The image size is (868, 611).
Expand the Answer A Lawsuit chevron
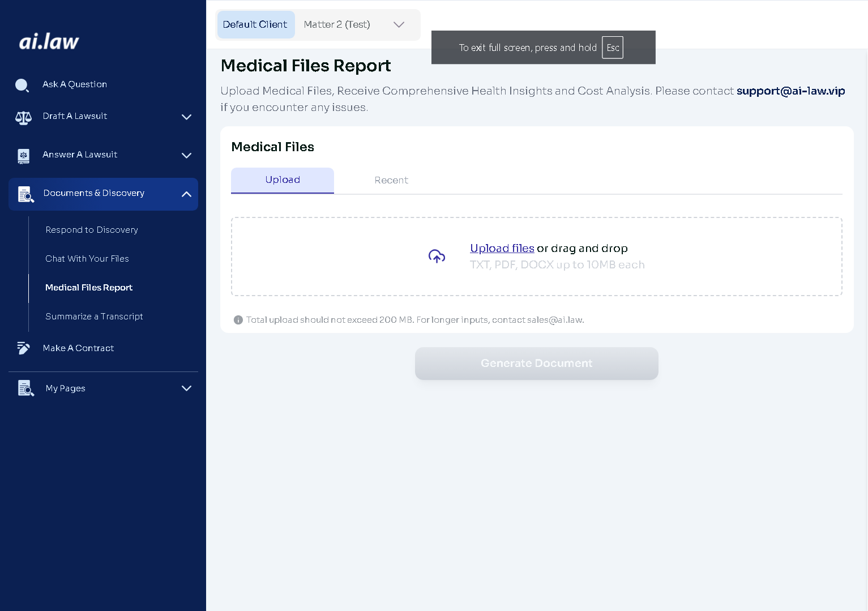click(x=186, y=155)
